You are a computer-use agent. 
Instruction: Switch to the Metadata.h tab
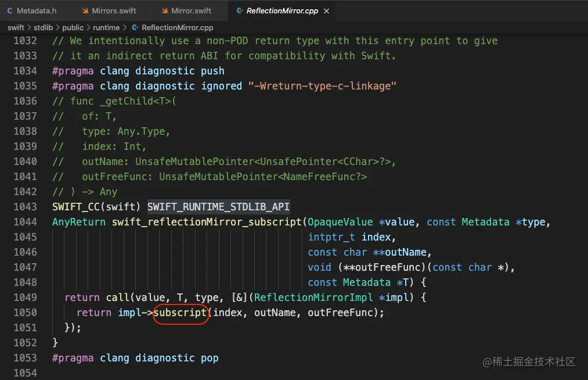[37, 10]
